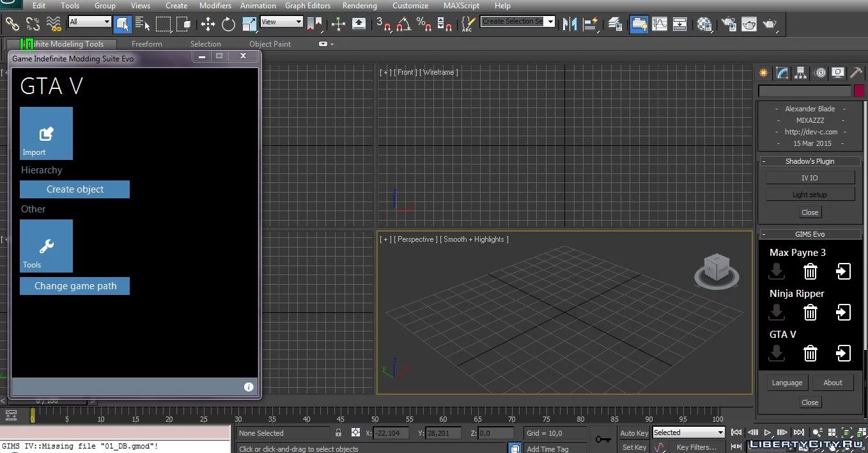Toggle the selection lock icon
The image size is (868, 453).
click(338, 433)
